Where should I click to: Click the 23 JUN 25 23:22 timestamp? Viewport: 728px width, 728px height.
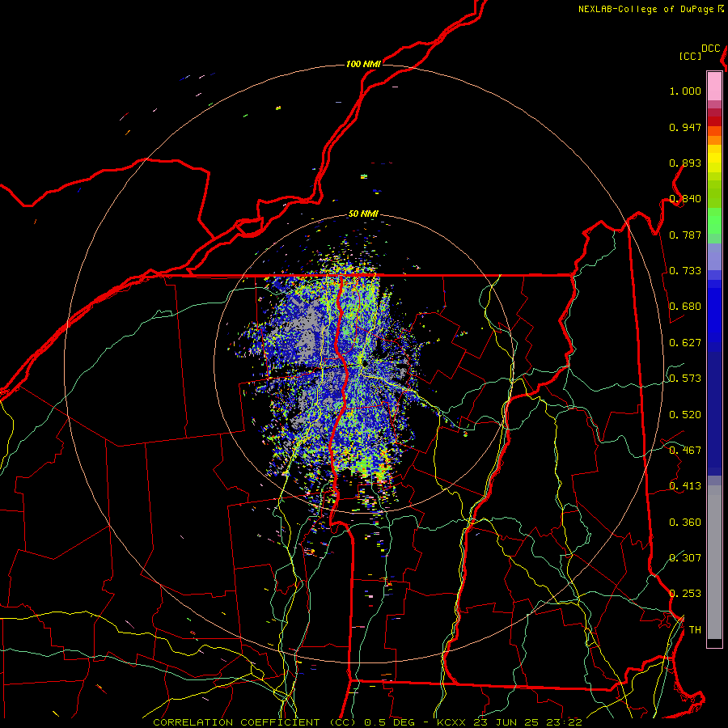pyautogui.click(x=527, y=722)
